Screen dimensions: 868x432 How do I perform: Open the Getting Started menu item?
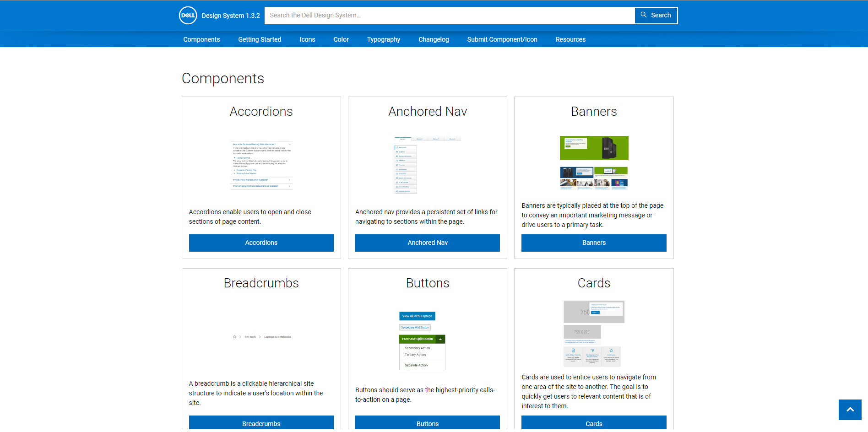pos(260,39)
